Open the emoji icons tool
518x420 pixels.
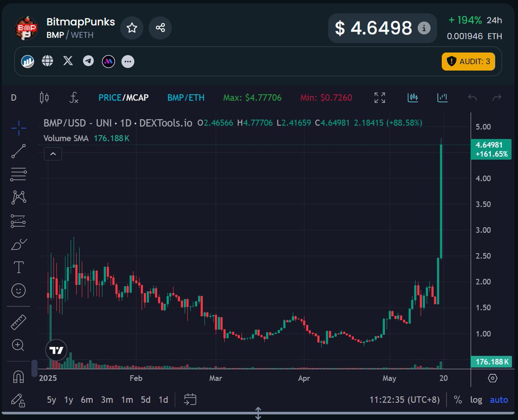(19, 291)
